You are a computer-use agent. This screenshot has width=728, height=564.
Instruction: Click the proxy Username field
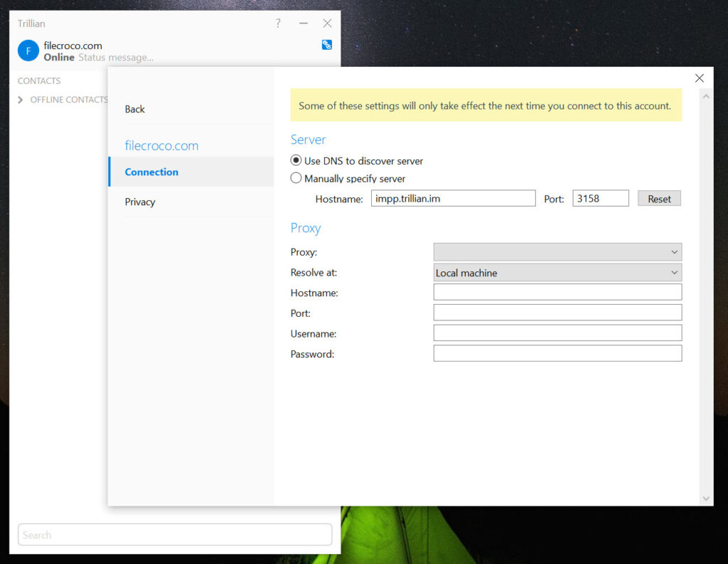tap(557, 333)
